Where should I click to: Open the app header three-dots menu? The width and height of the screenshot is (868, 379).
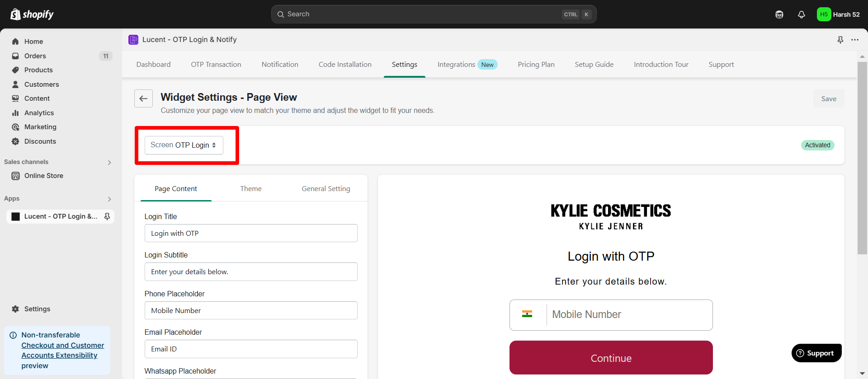(855, 40)
